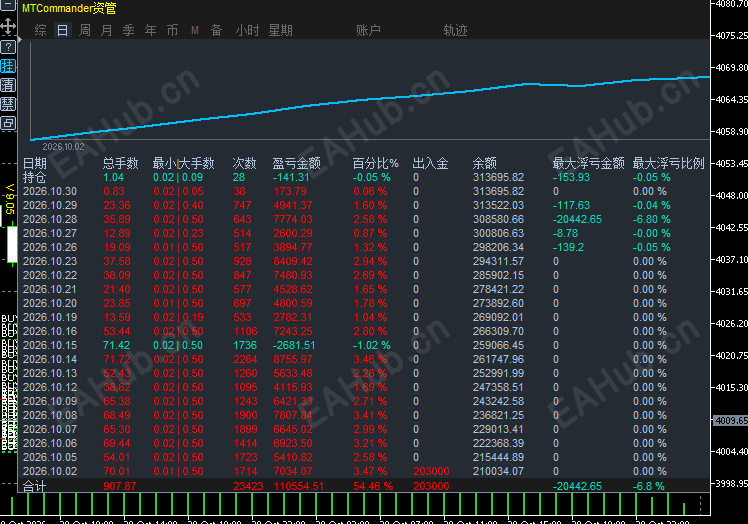Click the 次数 column header

tap(244, 164)
